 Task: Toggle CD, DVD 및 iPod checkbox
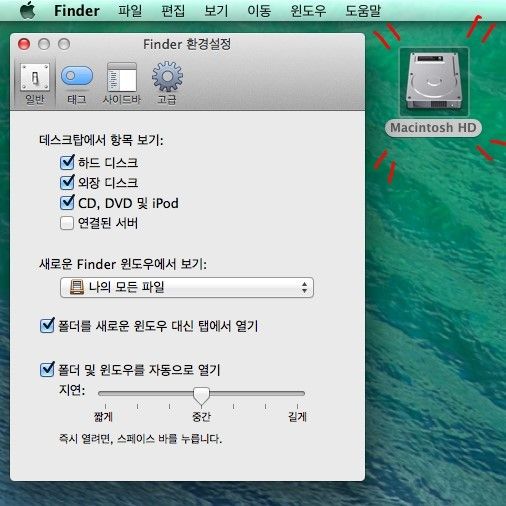click(x=67, y=203)
